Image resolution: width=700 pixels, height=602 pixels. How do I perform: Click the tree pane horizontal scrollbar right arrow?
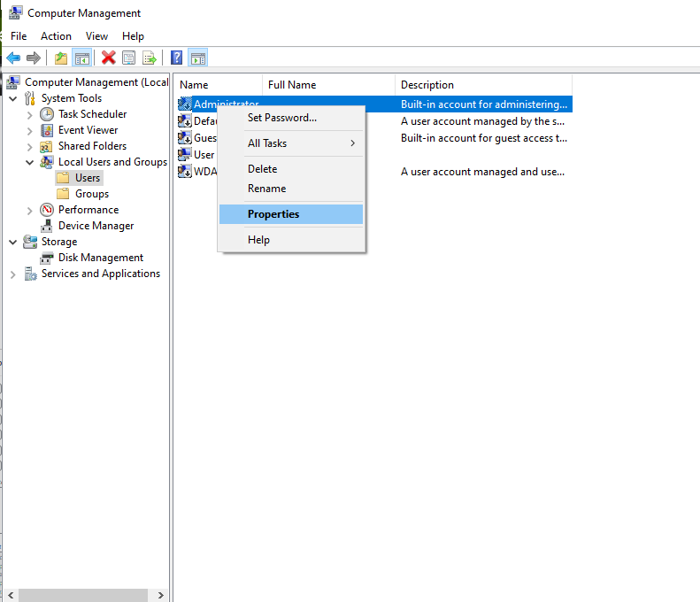[161, 595]
